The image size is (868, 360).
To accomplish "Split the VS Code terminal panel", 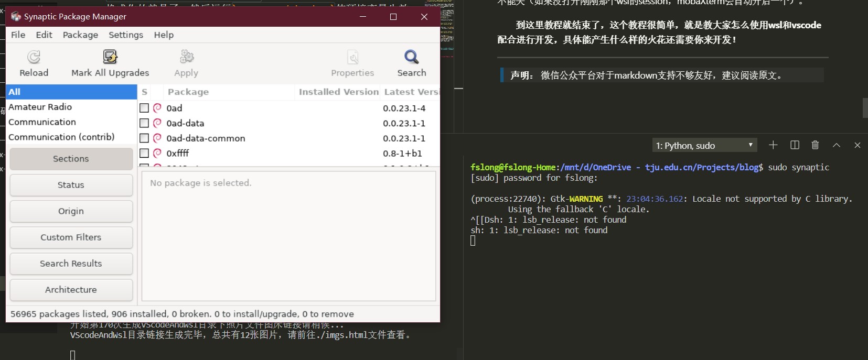I will (795, 145).
